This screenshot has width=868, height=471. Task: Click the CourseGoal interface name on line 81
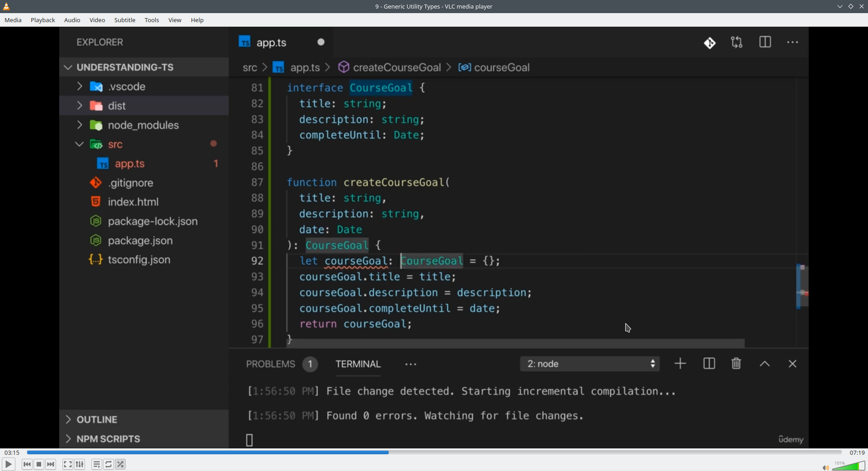381,88
